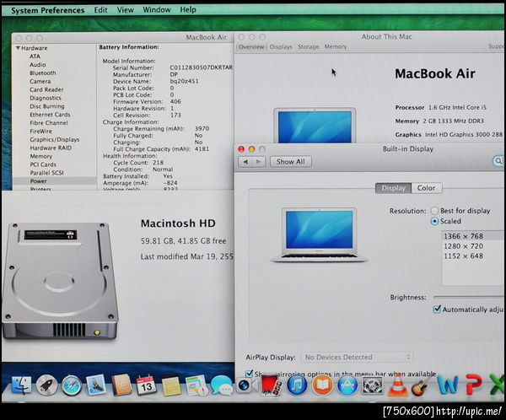Click the Macintosh HD drive icon

60,281
